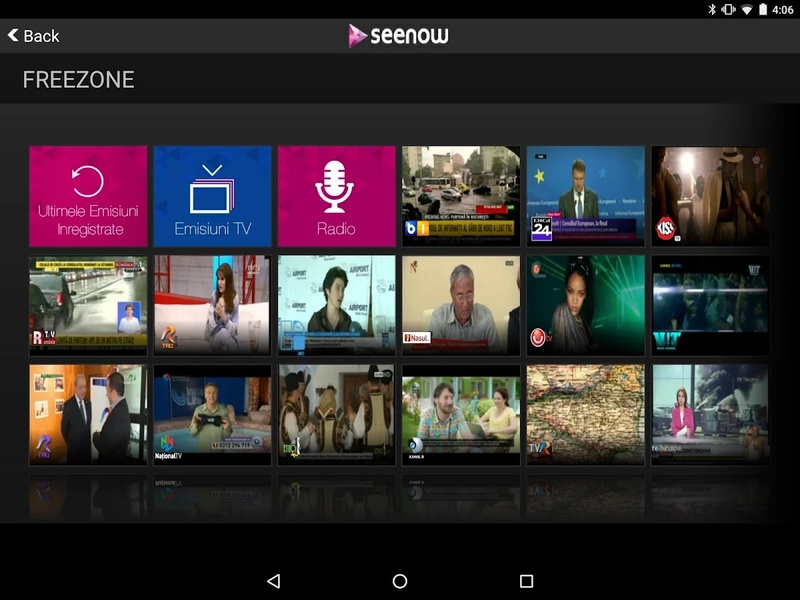The image size is (800, 600).
Task: Go back using the Back button
Action: [34, 36]
